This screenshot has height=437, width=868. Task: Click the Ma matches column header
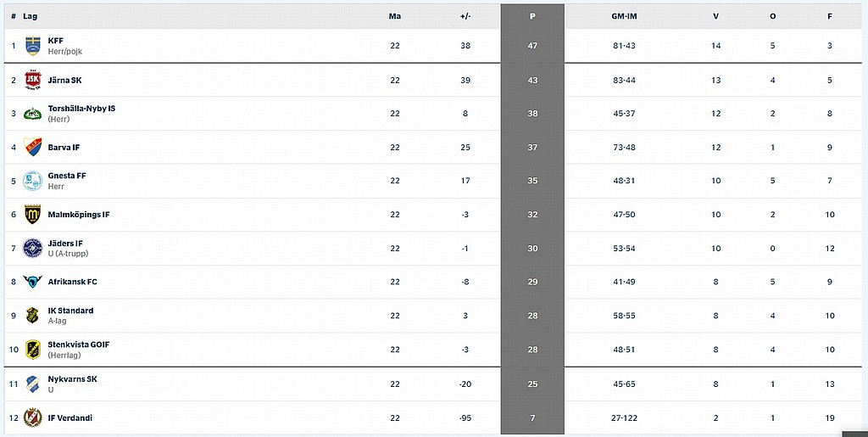point(395,17)
